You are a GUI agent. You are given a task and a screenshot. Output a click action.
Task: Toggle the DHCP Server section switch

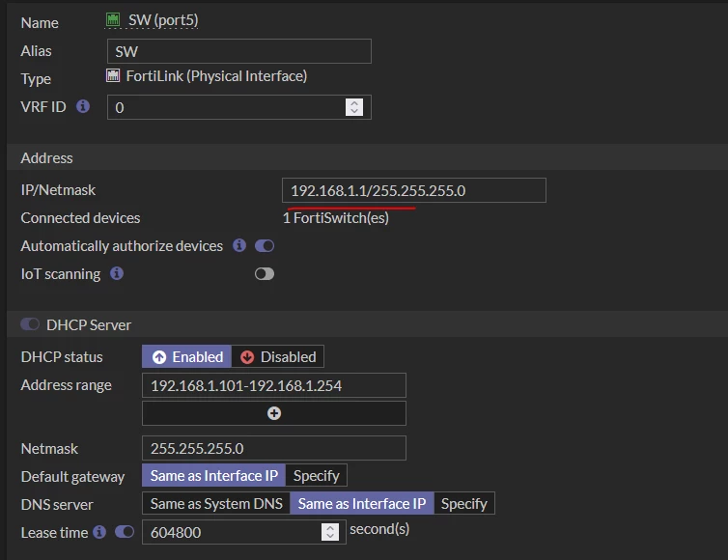(30, 324)
